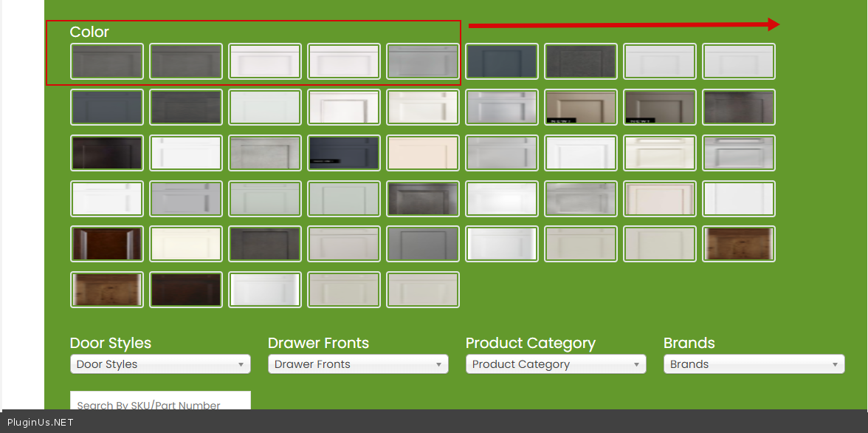Open the Product Category dropdown
Viewport: 868px width, 433px height.
556,364
